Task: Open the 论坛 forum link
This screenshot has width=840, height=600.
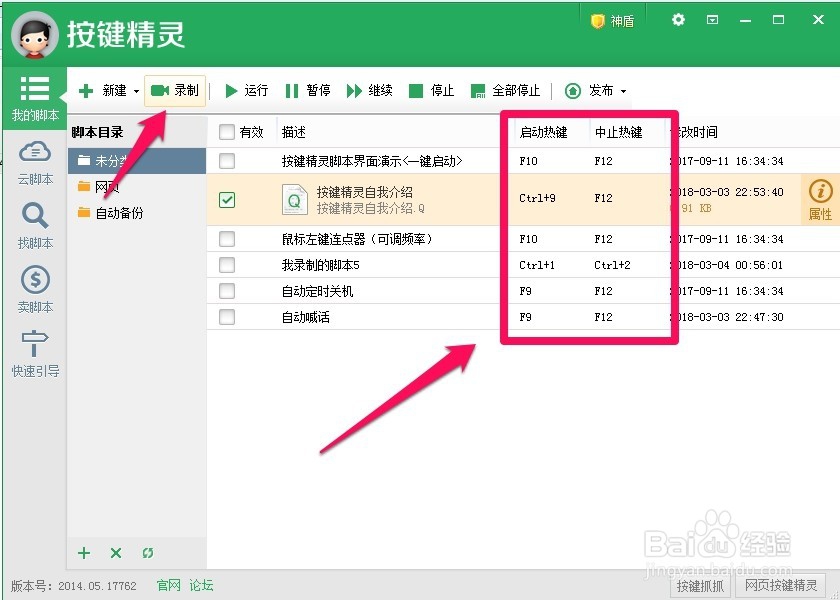Action: [201, 585]
